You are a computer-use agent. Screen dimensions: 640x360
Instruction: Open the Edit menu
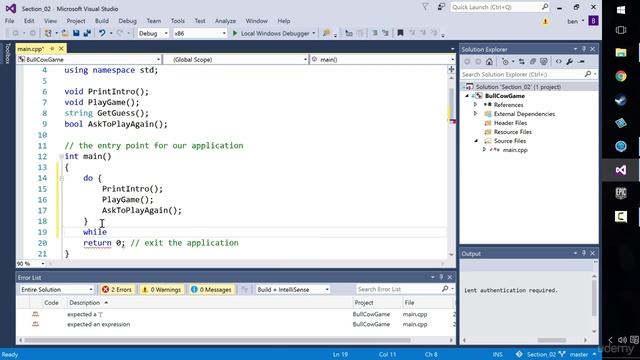pos(29,21)
